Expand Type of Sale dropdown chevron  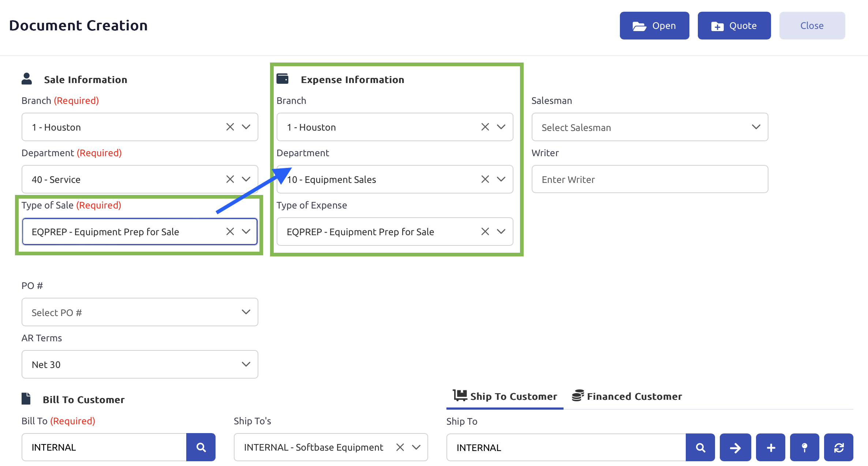pos(246,232)
